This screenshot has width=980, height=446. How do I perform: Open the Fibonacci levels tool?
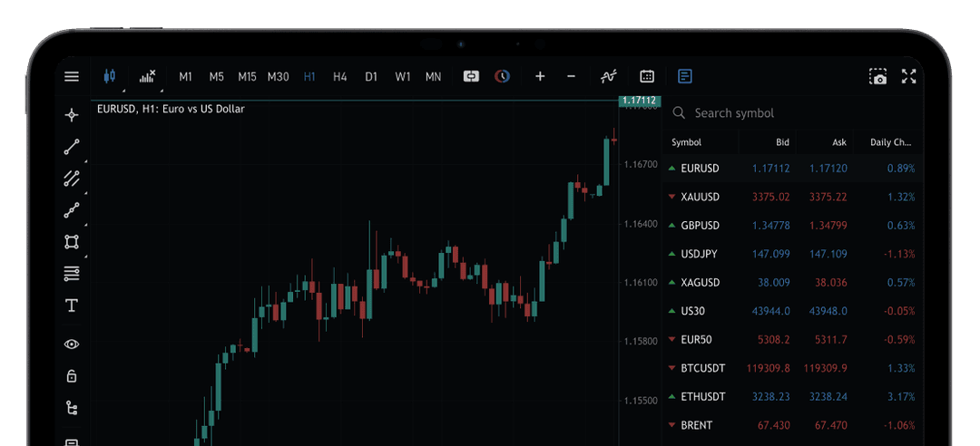(x=72, y=273)
